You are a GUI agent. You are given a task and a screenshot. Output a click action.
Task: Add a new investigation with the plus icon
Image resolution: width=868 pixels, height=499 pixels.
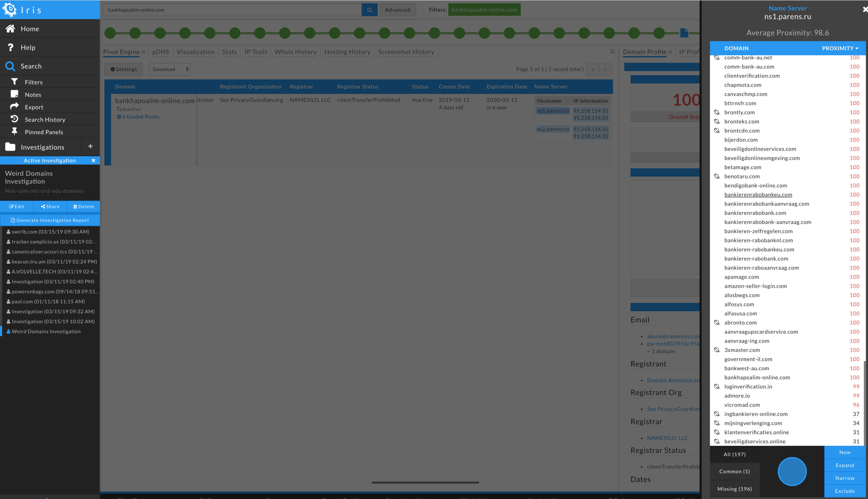pyautogui.click(x=90, y=147)
